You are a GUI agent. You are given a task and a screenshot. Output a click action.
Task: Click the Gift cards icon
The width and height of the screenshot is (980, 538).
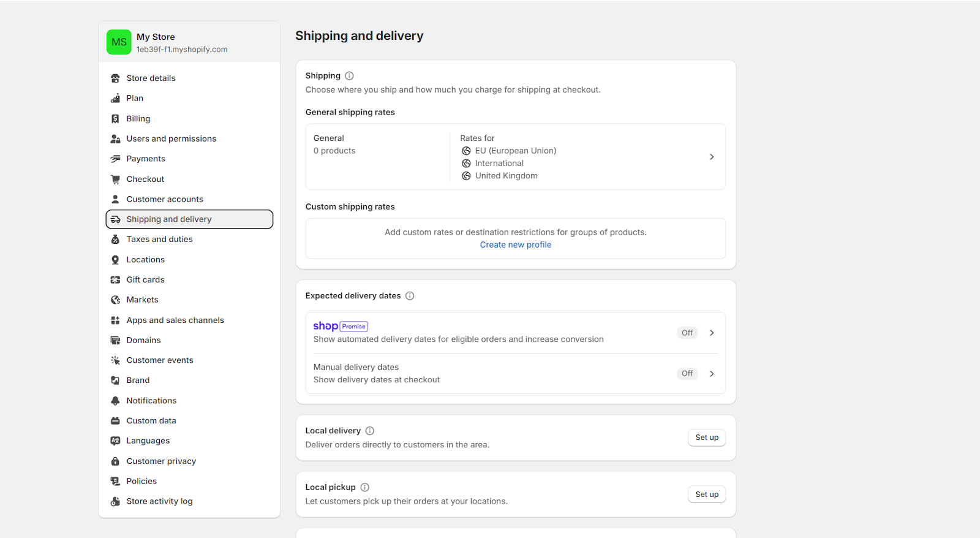(115, 280)
